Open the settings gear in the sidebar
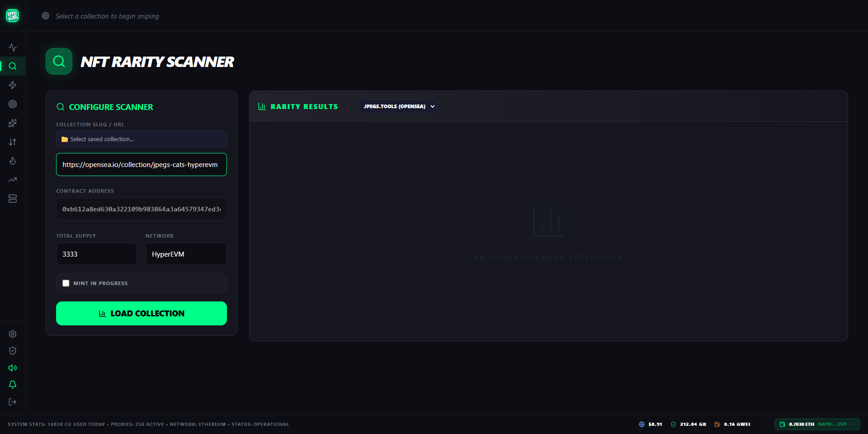 [x=13, y=334]
